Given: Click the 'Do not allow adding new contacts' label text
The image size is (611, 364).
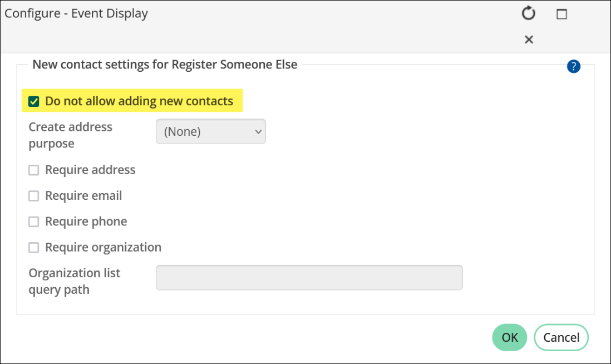Looking at the screenshot, I should (139, 101).
